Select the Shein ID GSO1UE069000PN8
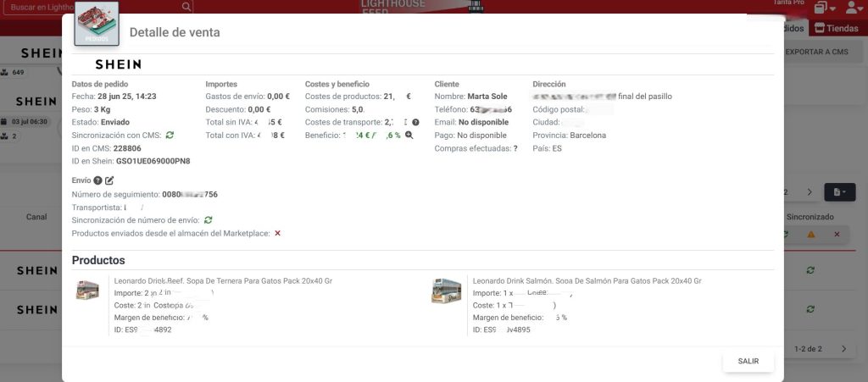 [153, 162]
